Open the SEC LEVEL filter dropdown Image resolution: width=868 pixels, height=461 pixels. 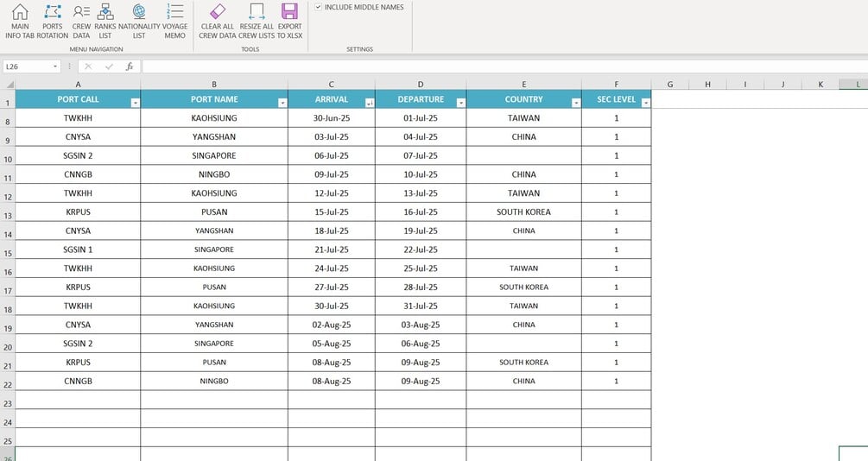pyautogui.click(x=645, y=103)
